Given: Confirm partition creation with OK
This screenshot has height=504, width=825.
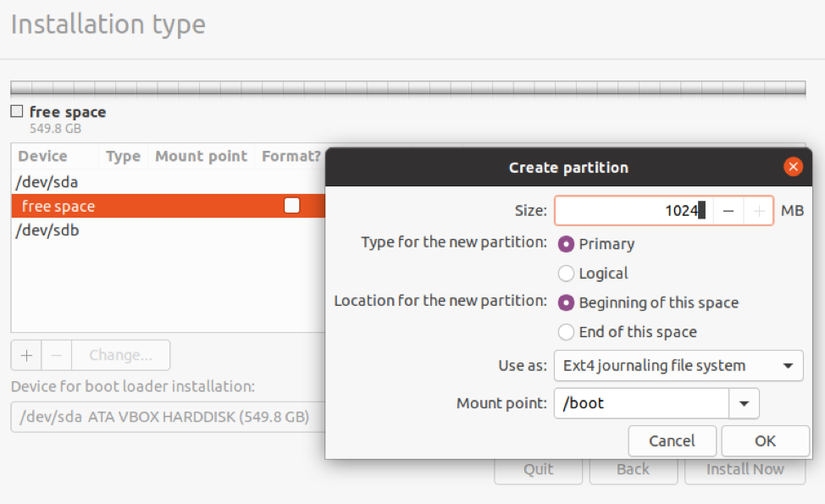Looking at the screenshot, I should [x=765, y=441].
